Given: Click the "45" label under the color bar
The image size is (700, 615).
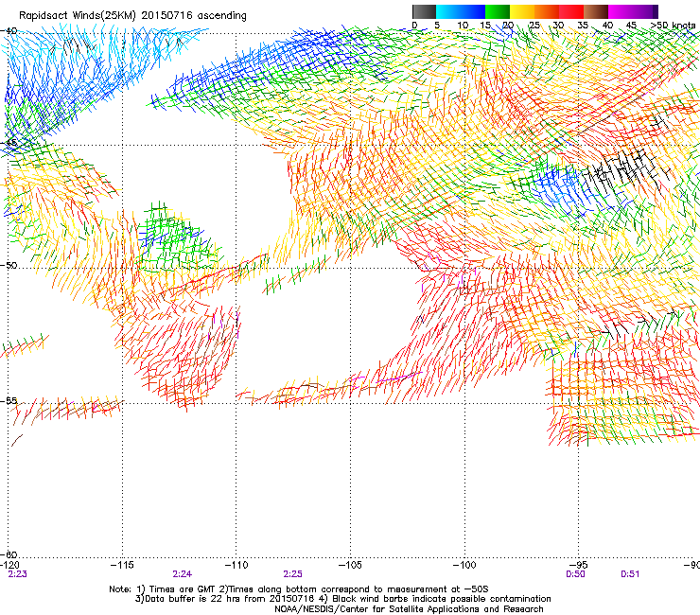Looking at the screenshot, I should coord(631,26).
